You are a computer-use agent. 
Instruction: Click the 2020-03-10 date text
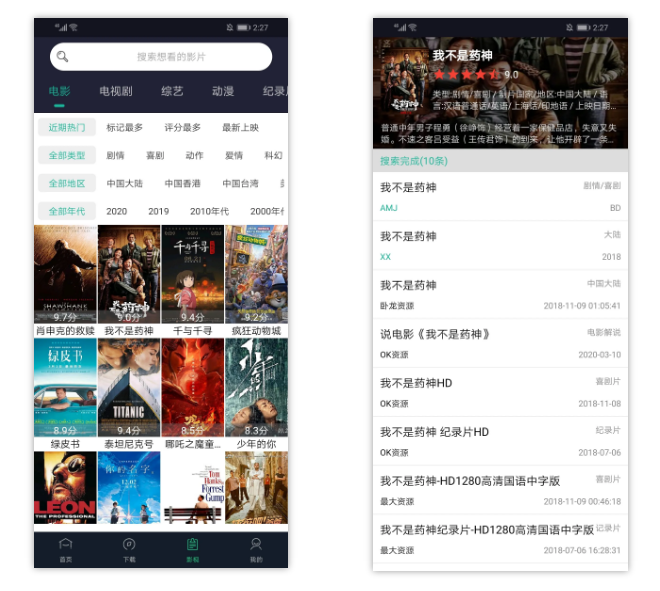point(600,354)
